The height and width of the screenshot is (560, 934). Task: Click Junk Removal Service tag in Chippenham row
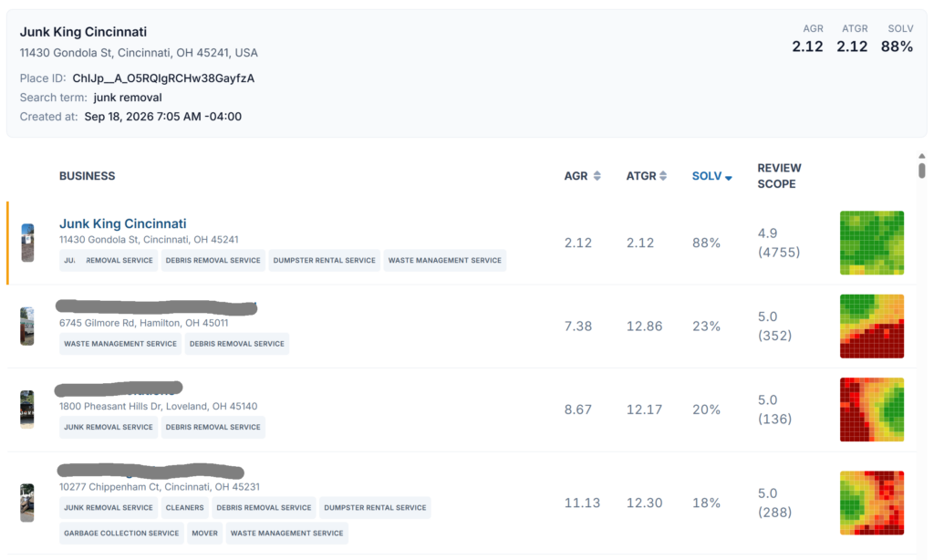coord(109,508)
